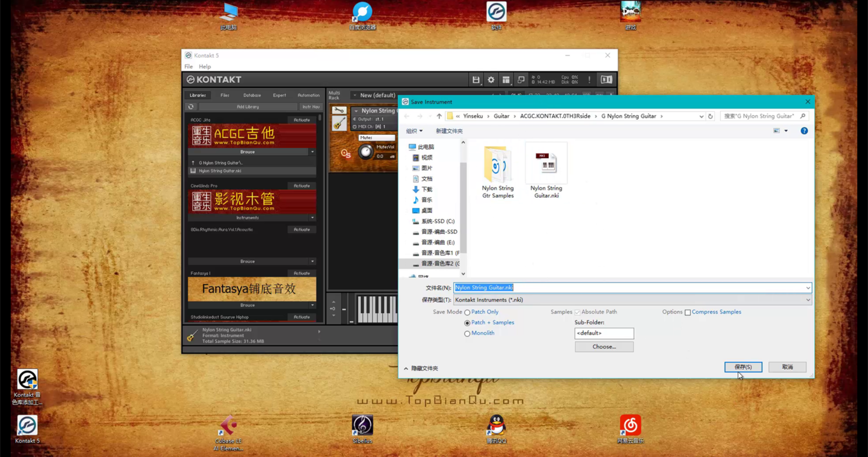Select 音源-编曲 (E:) drive in folder tree

434,243
